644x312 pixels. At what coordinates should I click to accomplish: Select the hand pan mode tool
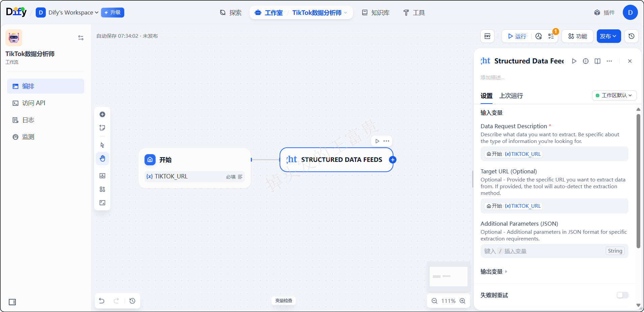coord(102,159)
